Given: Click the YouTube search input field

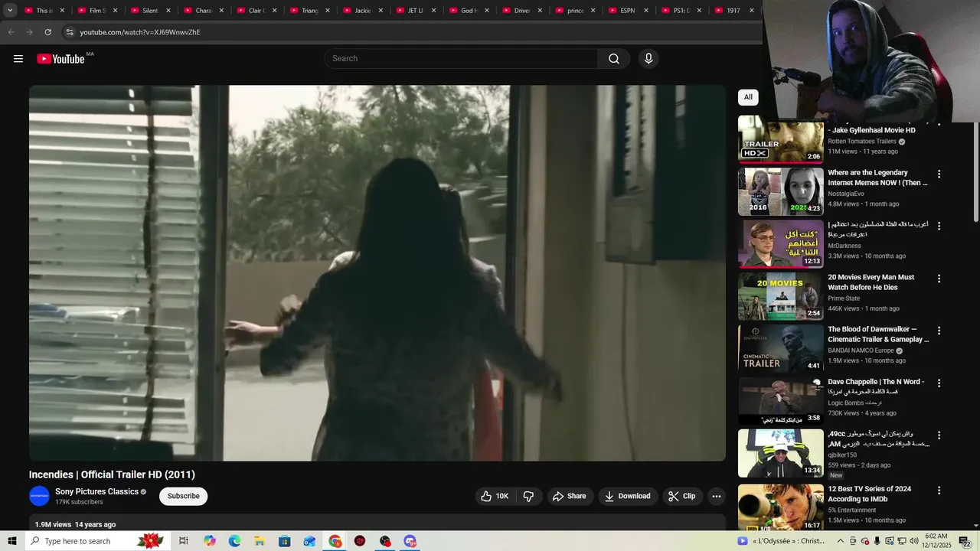Looking at the screenshot, I should coord(462,59).
